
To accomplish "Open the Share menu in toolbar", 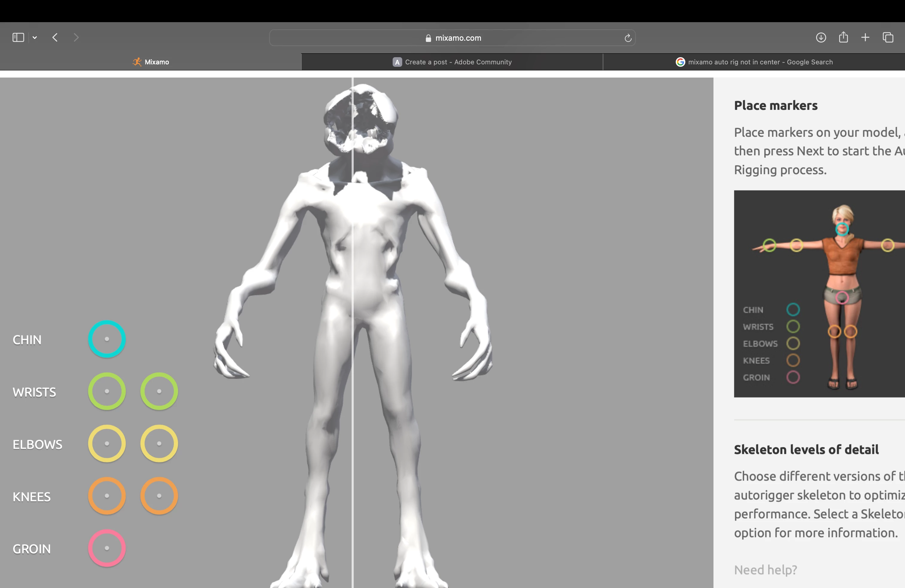I will point(843,37).
